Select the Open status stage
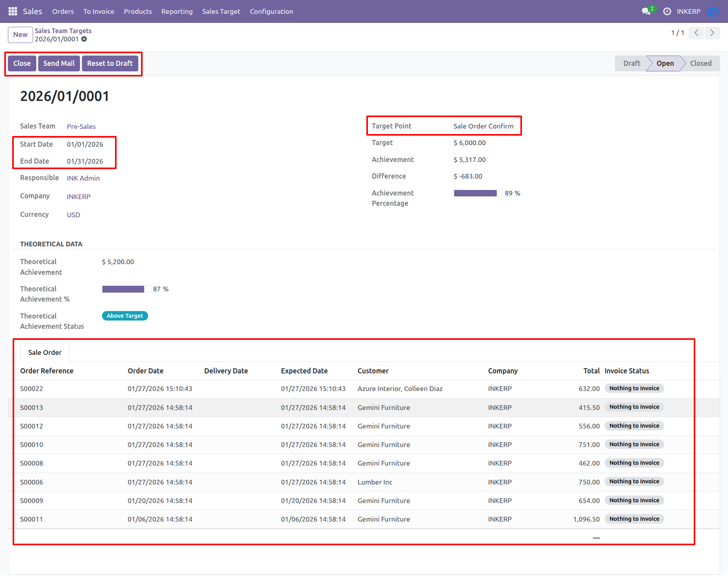The height and width of the screenshot is (576, 728). 665,63
